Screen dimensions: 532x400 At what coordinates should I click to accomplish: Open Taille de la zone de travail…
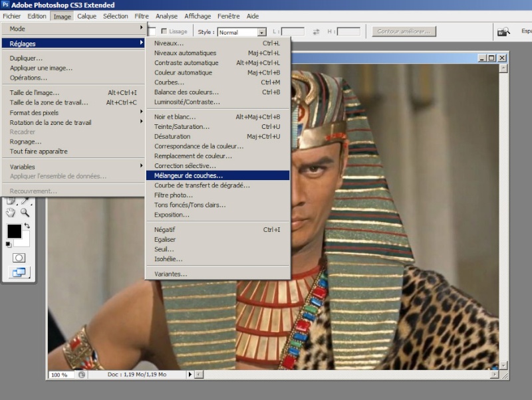click(x=73, y=102)
